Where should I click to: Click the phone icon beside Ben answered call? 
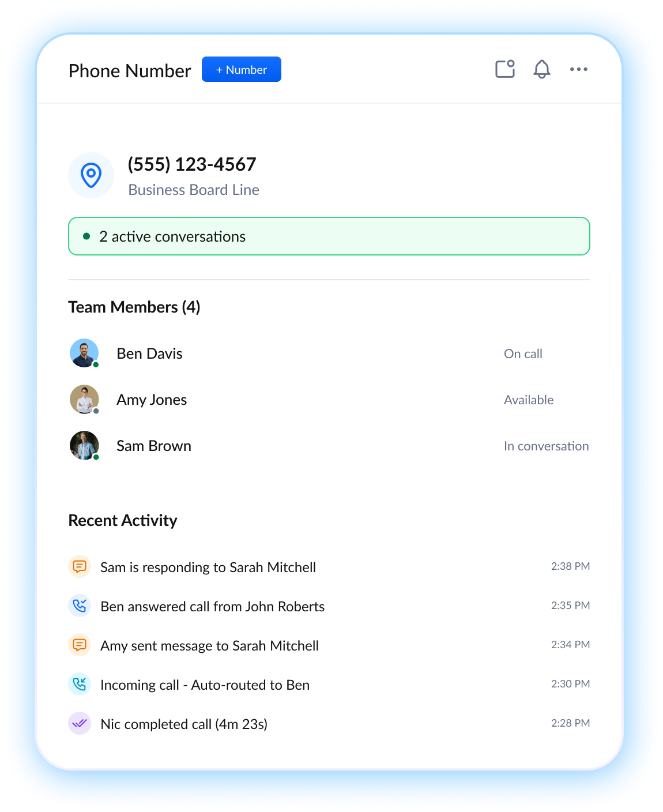coord(80,606)
